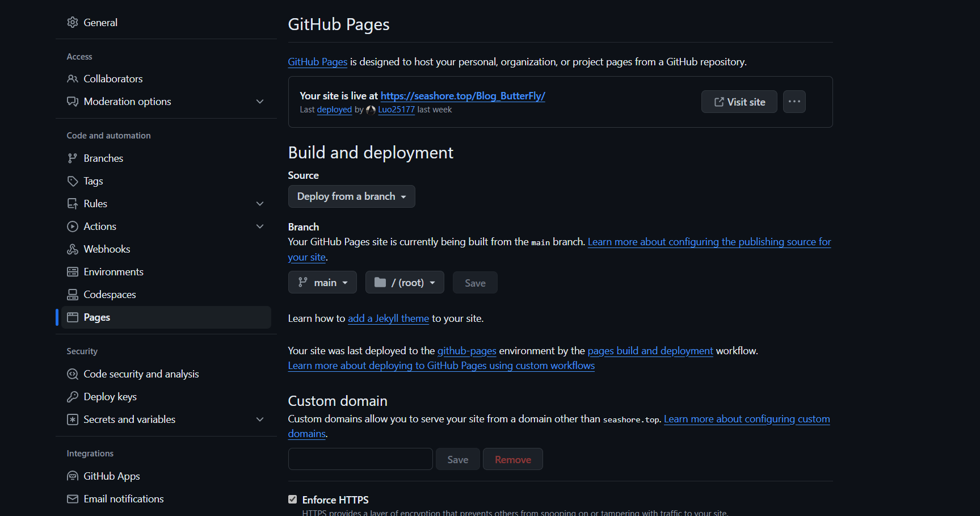Click the Webhooks icon

72,249
